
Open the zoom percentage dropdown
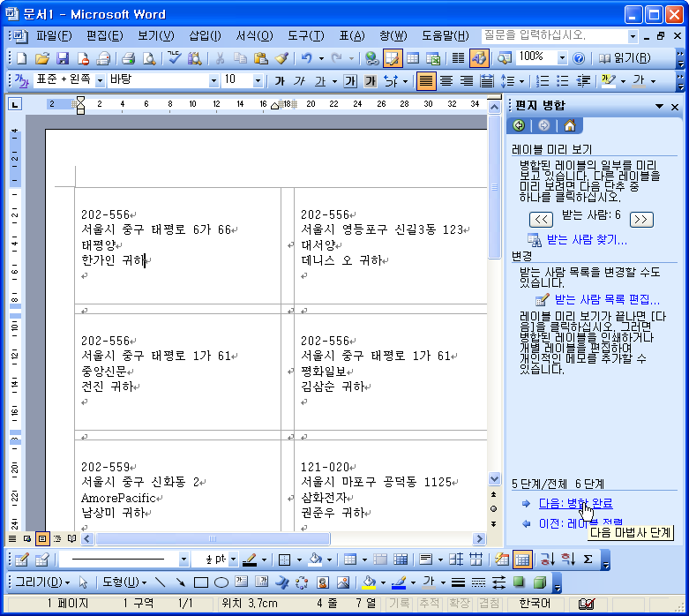tap(562, 58)
